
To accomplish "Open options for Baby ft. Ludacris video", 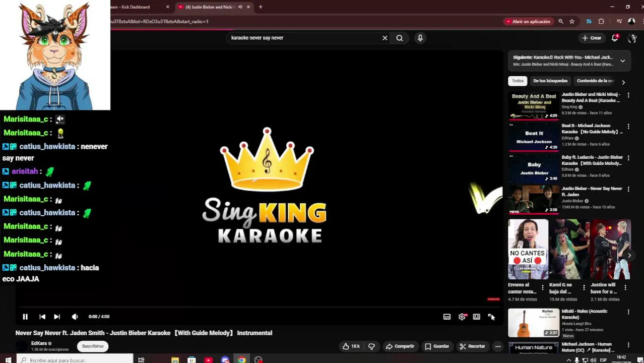I will 628,157.
